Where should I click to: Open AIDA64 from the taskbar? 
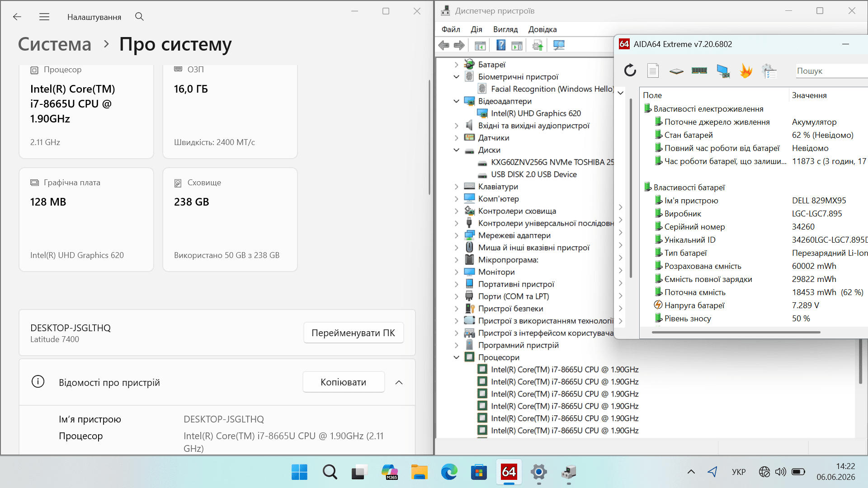click(509, 472)
